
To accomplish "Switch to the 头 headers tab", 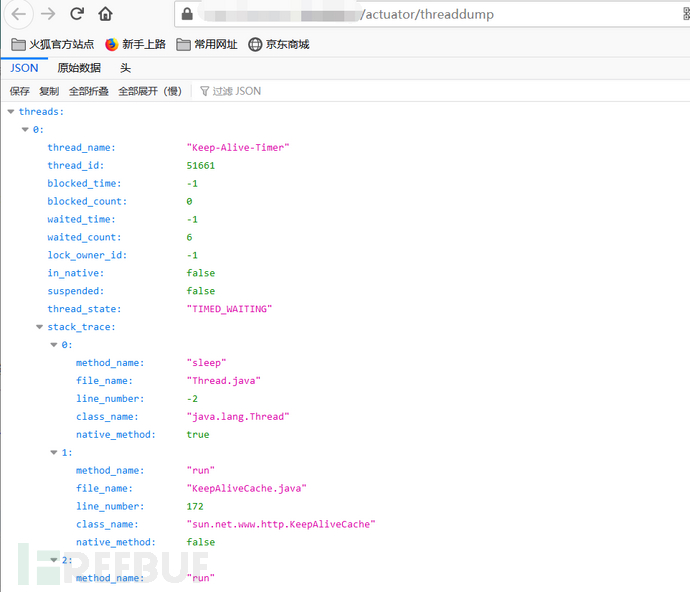I will click(125, 68).
